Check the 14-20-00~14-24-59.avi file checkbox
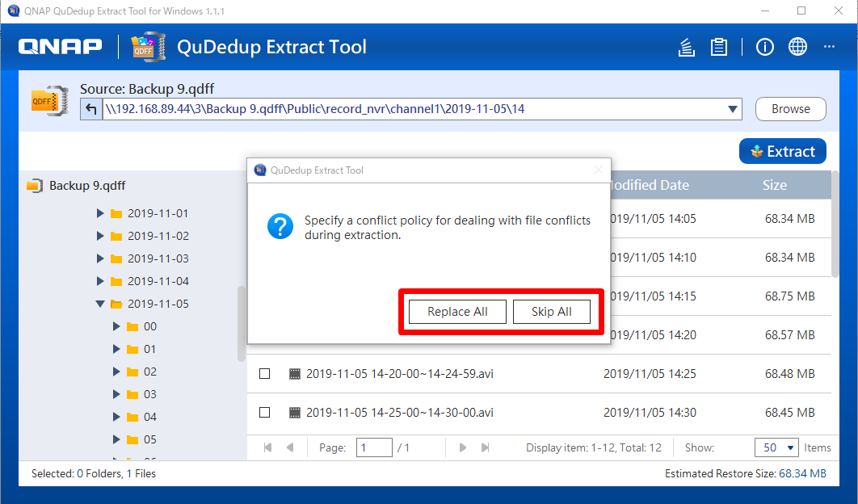 (x=265, y=374)
